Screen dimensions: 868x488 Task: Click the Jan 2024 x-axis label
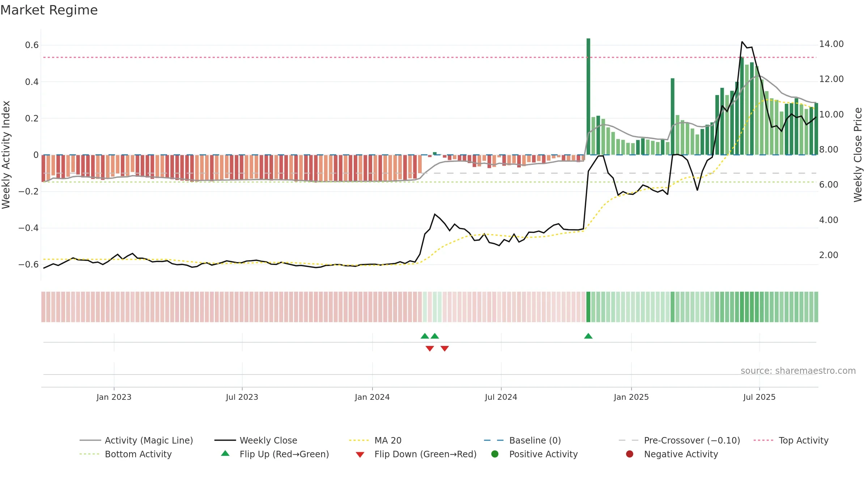click(x=372, y=397)
